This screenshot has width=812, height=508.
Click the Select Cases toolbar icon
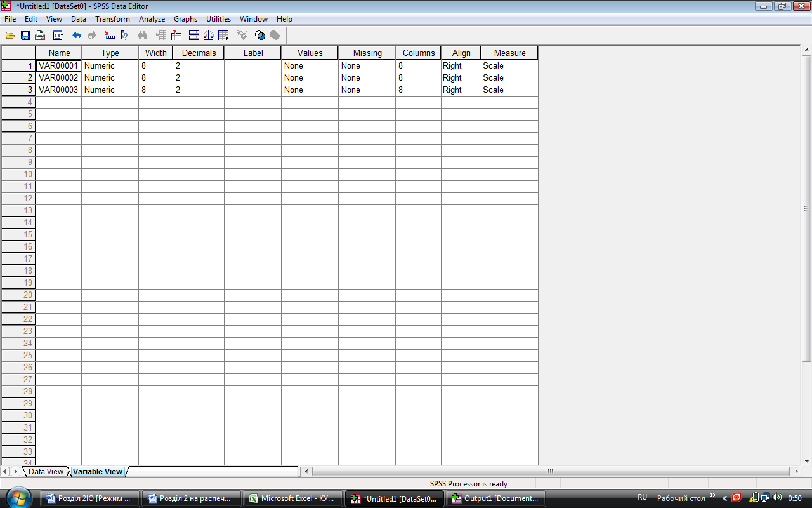[x=223, y=36]
